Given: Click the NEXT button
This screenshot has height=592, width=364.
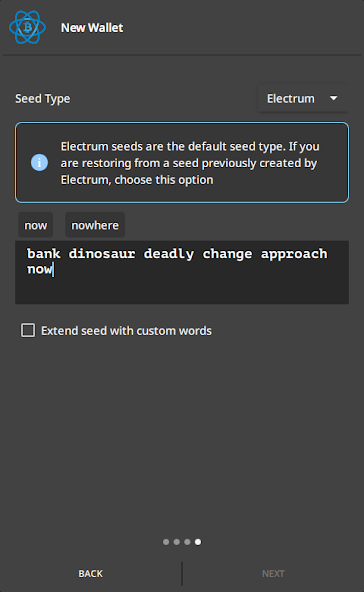Looking at the screenshot, I should pyautogui.click(x=273, y=574).
